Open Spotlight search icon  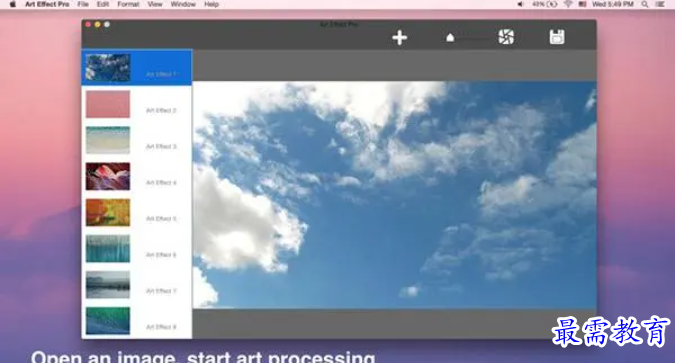pos(645,4)
